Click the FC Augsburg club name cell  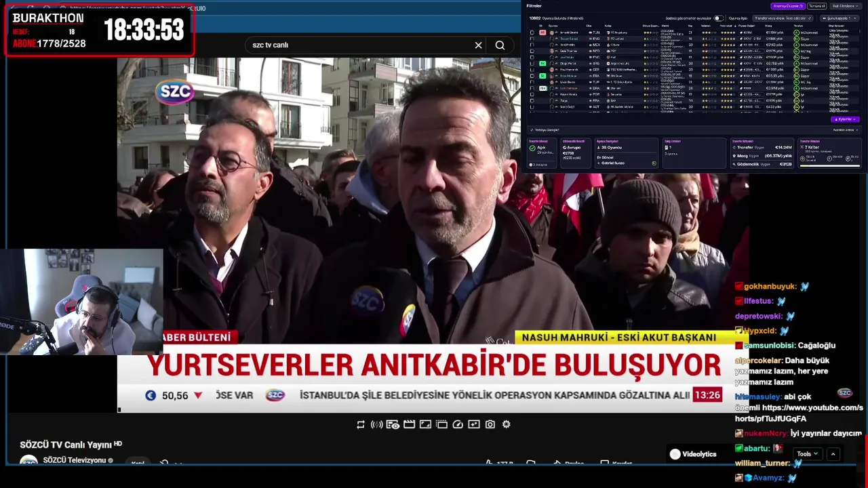[618, 33]
